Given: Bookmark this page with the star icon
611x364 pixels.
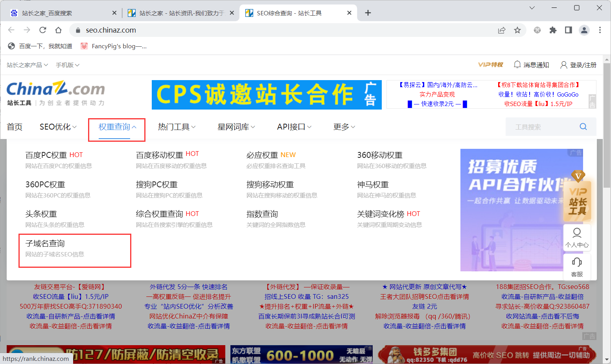Looking at the screenshot, I should point(517,30).
